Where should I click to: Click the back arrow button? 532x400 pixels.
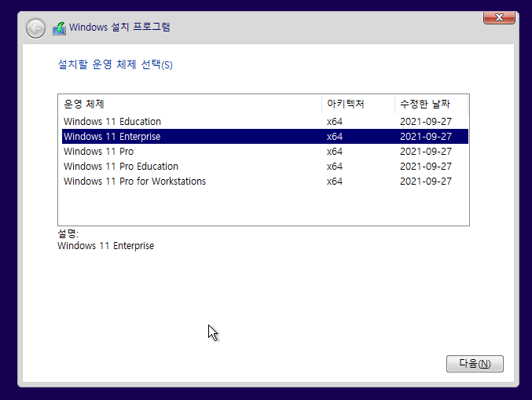[x=35, y=28]
